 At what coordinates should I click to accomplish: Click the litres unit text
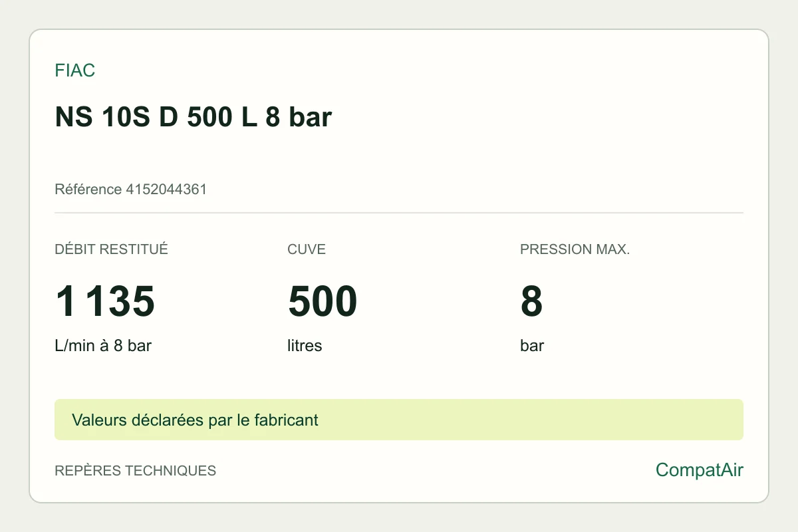[x=305, y=346]
